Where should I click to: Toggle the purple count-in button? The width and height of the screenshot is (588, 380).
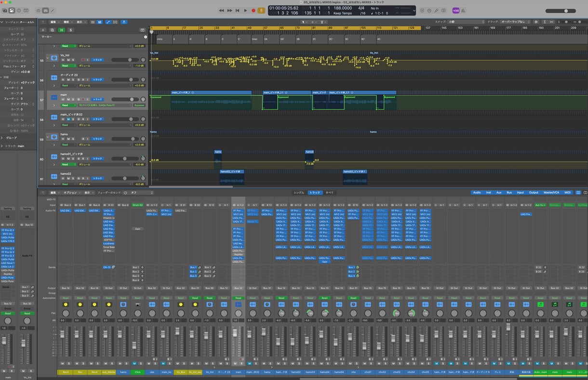point(455,10)
